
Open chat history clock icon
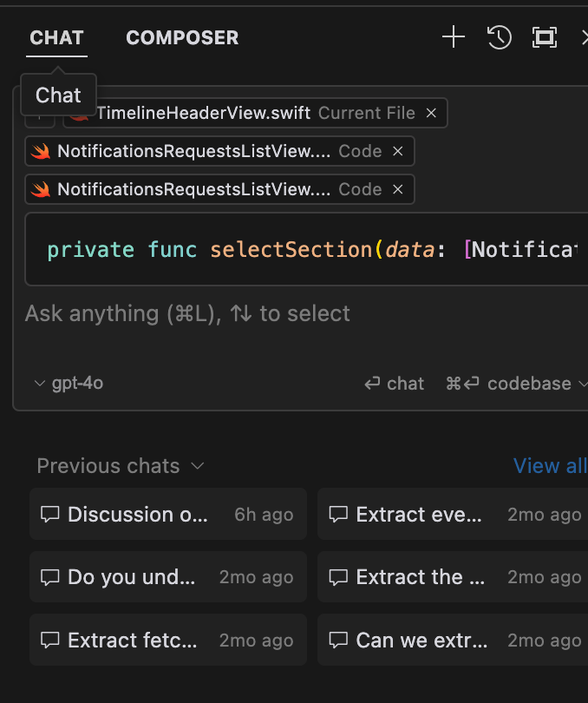point(500,36)
